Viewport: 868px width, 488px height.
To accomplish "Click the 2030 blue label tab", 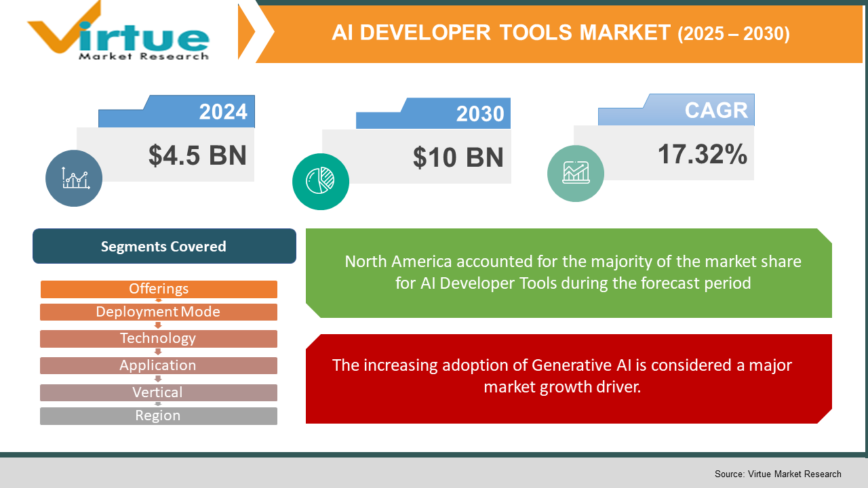I will [433, 113].
